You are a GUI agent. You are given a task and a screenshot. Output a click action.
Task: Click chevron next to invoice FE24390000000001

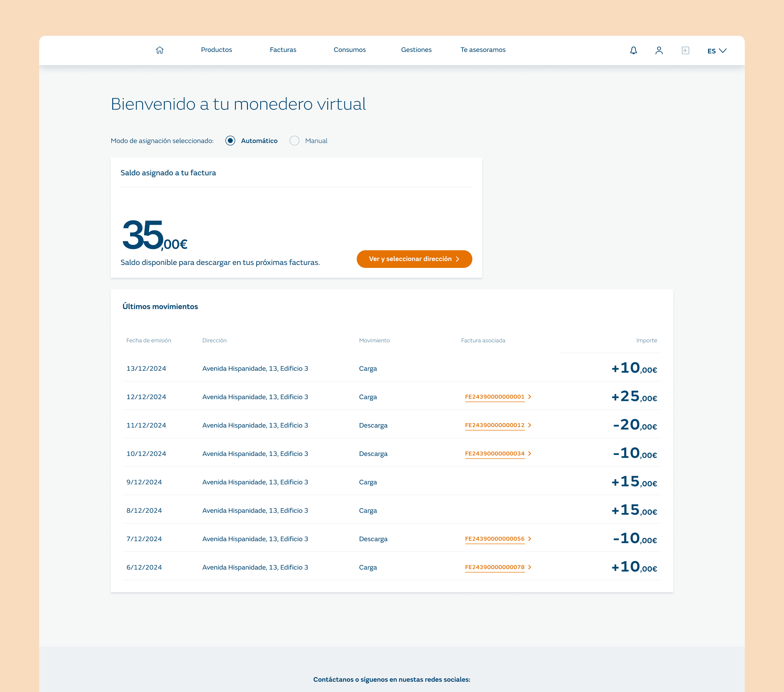(530, 397)
